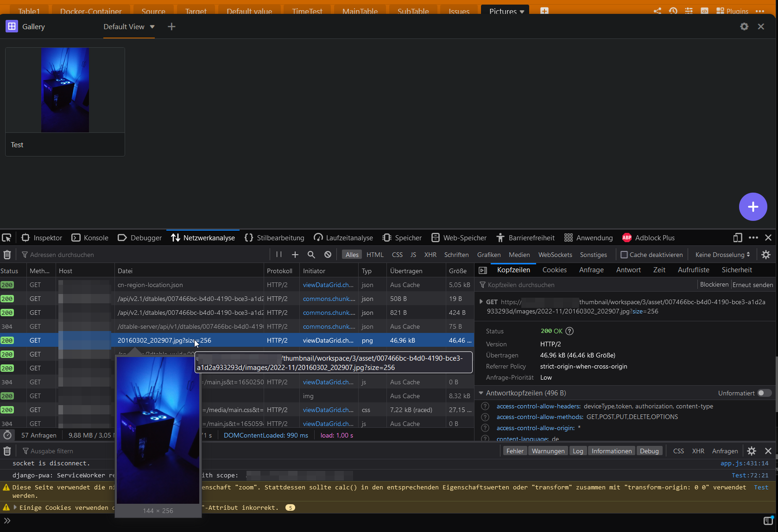Open the Default View dropdown arrow

152,27
